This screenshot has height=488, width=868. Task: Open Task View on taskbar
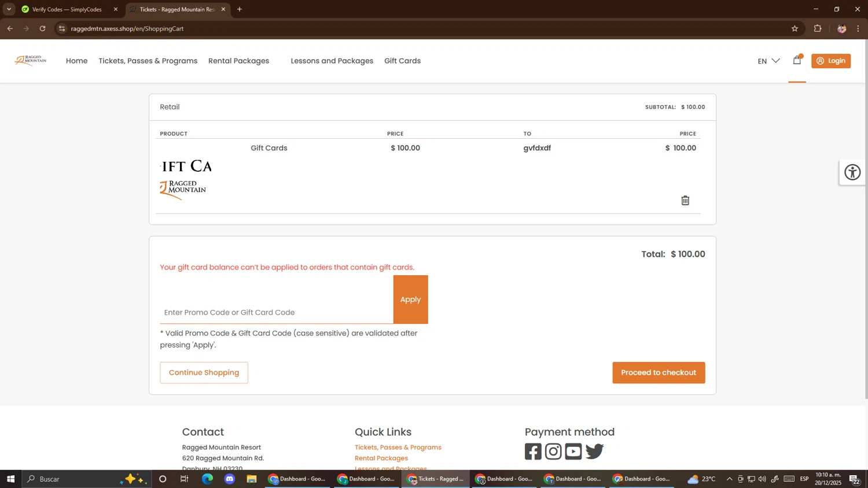pyautogui.click(x=185, y=479)
